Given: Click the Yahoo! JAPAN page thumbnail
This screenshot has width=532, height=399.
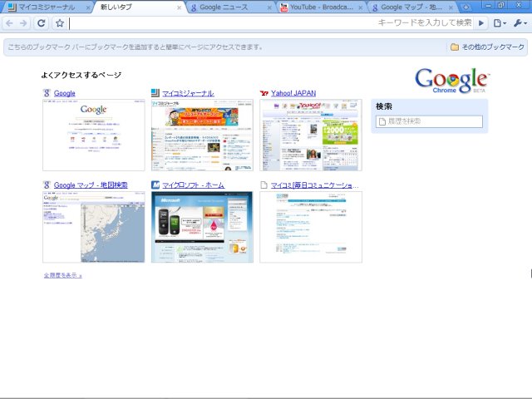Looking at the screenshot, I should 311,135.
